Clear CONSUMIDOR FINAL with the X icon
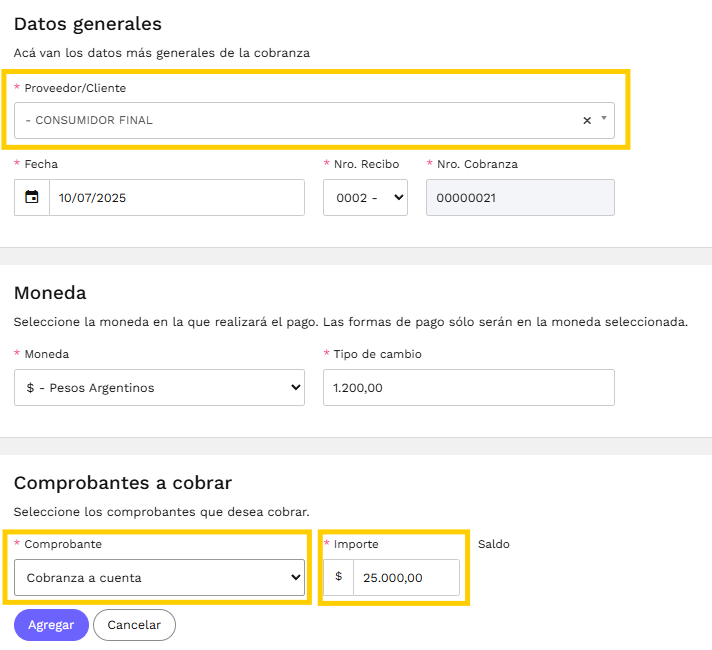 pyautogui.click(x=587, y=120)
